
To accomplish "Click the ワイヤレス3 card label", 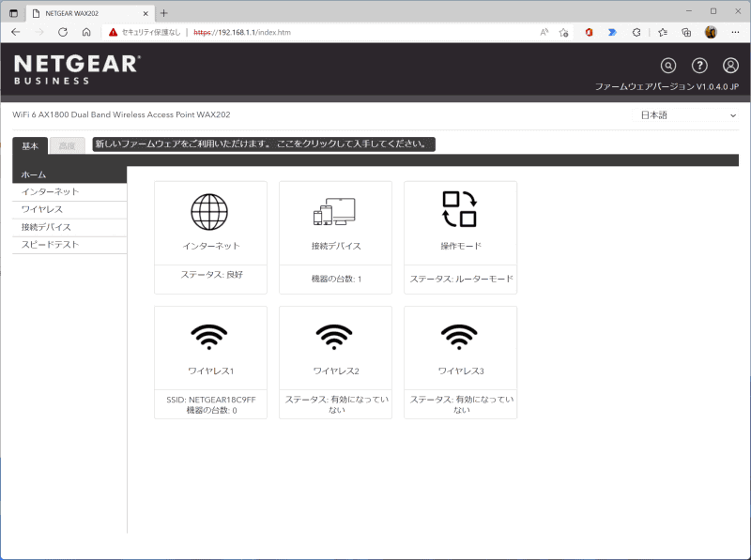I will coord(461,371).
